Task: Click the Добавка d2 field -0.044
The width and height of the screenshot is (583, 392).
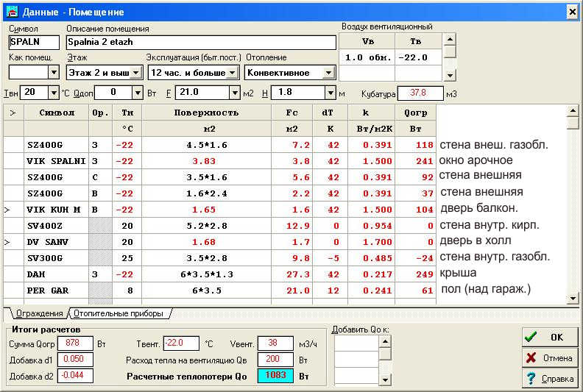Action: click(75, 376)
